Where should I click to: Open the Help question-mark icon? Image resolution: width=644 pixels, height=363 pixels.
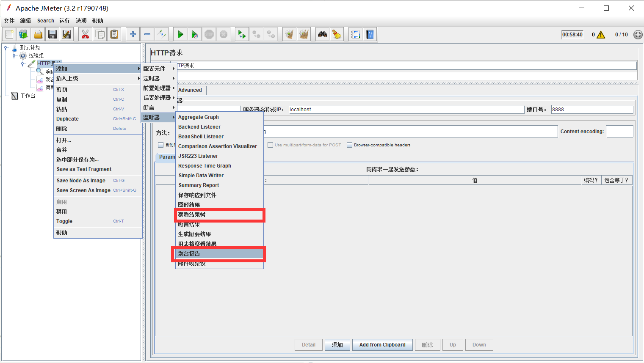pyautogui.click(x=370, y=34)
